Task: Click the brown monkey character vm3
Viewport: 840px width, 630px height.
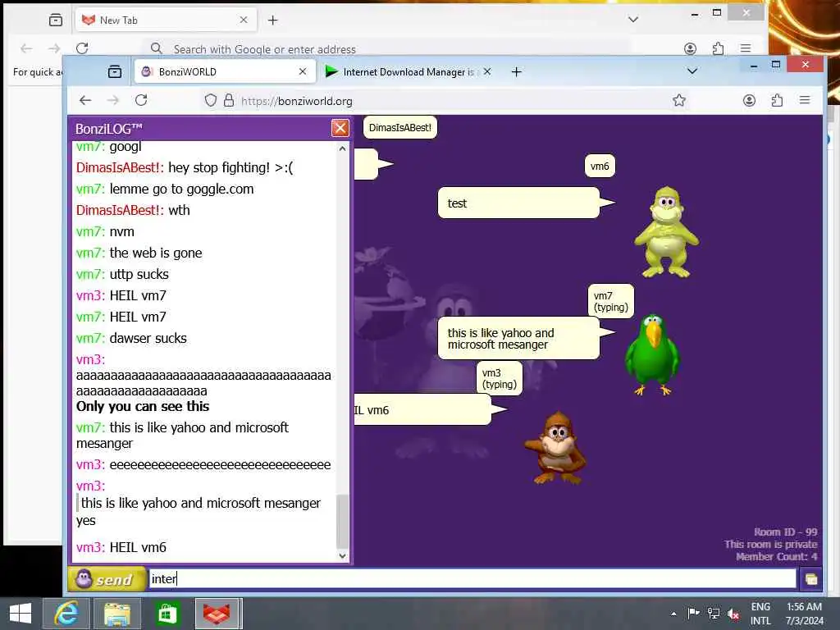Action: tap(555, 448)
